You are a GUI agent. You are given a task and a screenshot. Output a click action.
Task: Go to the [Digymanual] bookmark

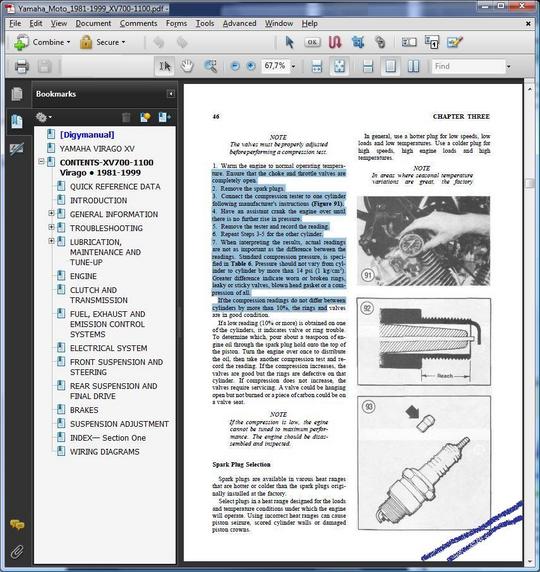(87, 135)
